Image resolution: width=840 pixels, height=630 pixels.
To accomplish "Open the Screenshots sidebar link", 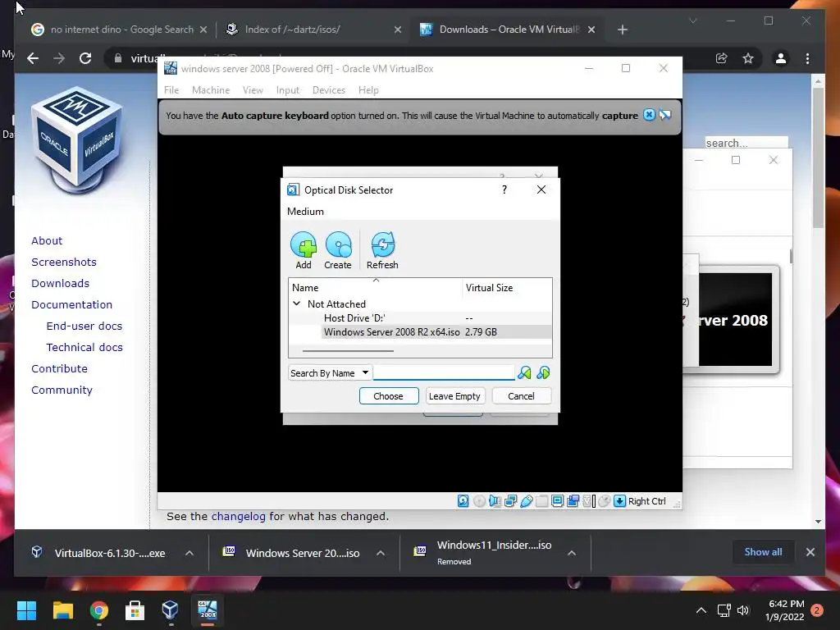I will click(x=64, y=262).
